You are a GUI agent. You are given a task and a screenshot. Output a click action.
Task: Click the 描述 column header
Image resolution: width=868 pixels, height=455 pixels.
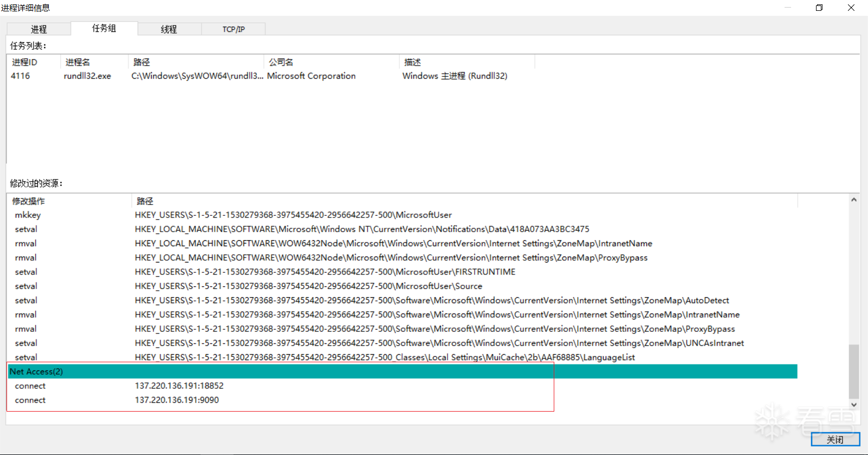coord(412,62)
